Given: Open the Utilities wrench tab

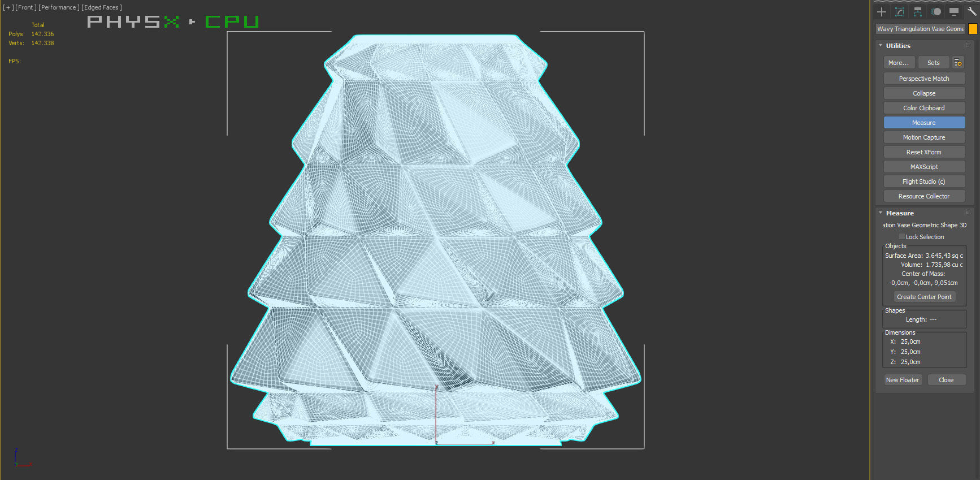Looking at the screenshot, I should click(972, 12).
